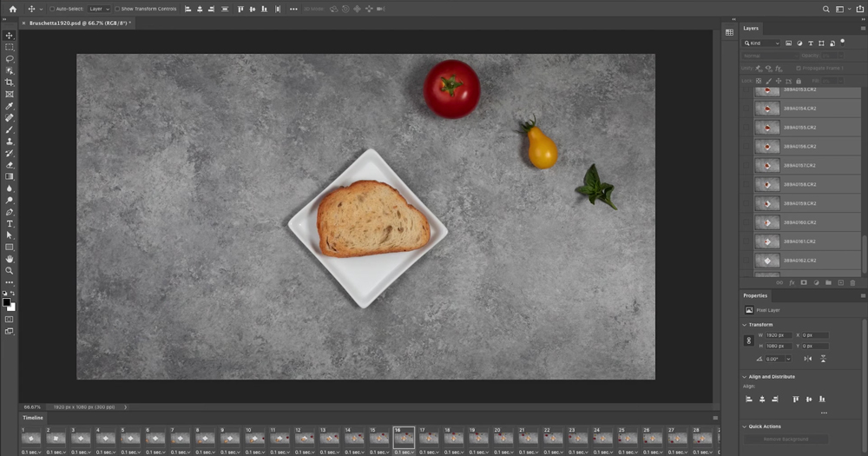The height and width of the screenshot is (456, 868).
Task: Open the Layers panel menu
Action: pyautogui.click(x=863, y=29)
